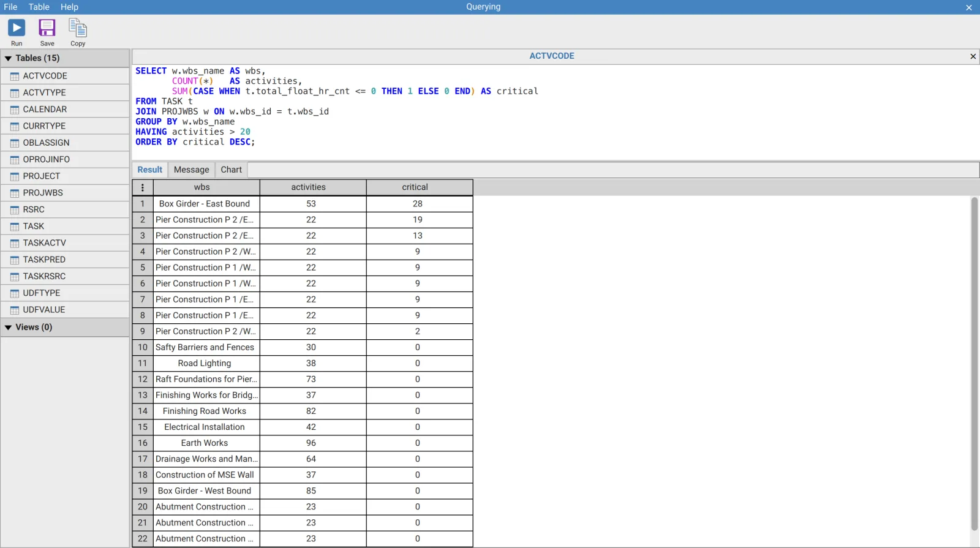
Task: Open the UDFVALUE table
Action: (x=65, y=310)
